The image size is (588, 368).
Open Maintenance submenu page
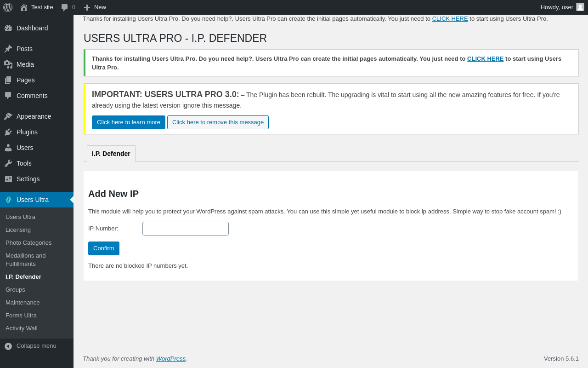point(37,303)
